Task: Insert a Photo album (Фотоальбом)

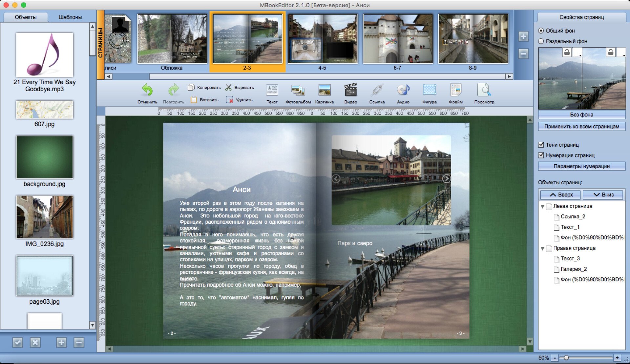Action: 298,90
